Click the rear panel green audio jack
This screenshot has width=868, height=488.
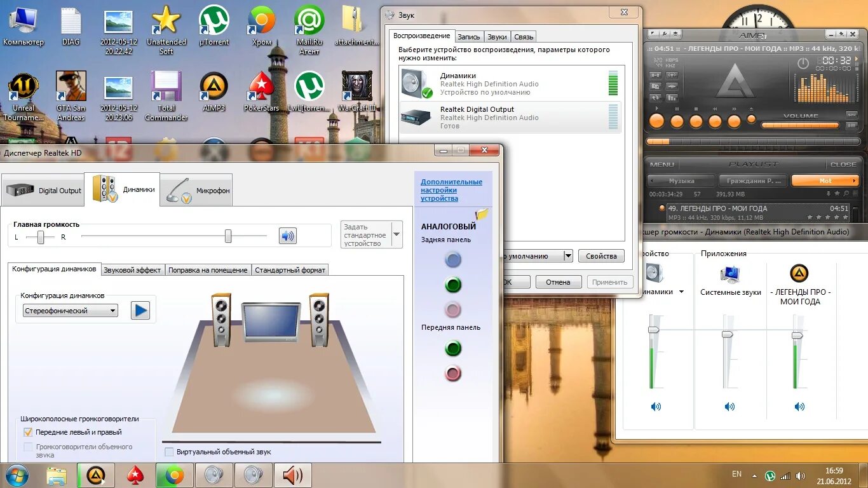click(453, 285)
